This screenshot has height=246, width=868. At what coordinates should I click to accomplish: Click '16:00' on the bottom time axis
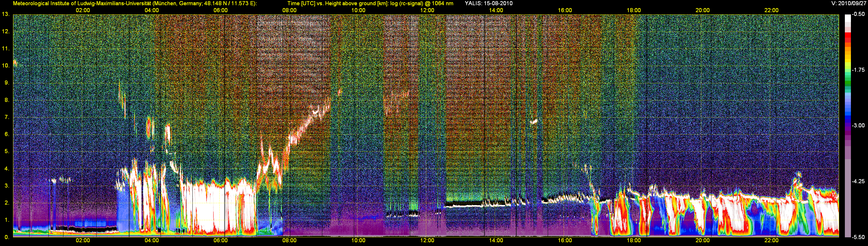[565, 241]
